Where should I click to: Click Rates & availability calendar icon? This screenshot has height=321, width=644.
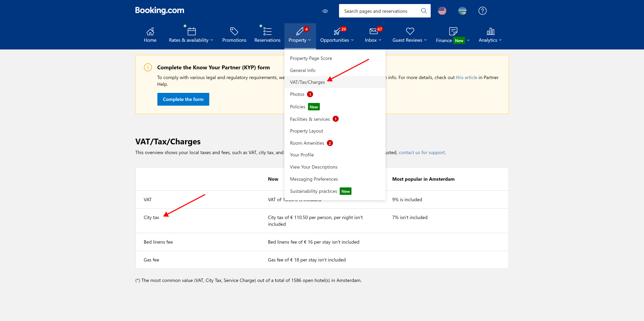[191, 31]
